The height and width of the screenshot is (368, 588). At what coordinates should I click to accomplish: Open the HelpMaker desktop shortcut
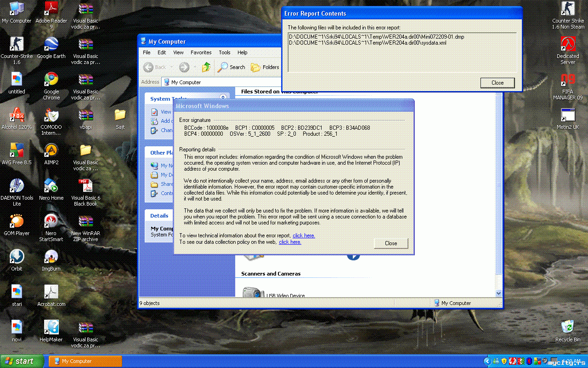click(51, 332)
